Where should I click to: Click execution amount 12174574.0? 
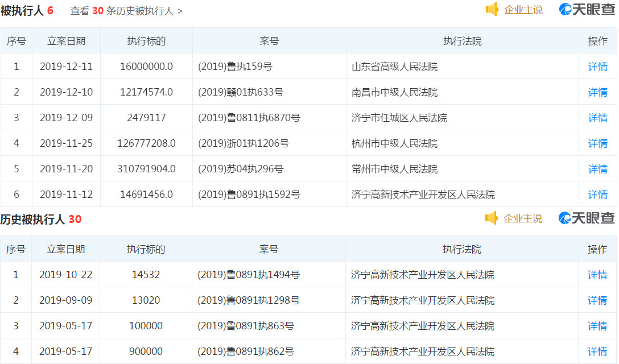[146, 92]
